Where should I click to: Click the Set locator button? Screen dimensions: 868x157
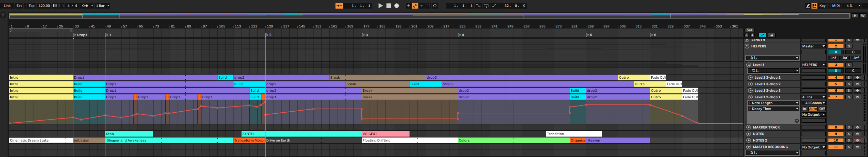[x=750, y=30]
